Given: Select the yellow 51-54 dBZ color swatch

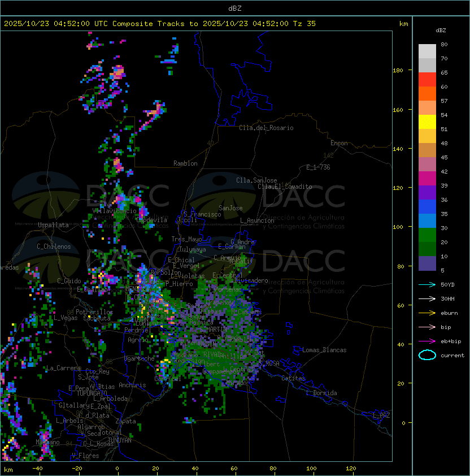Looking at the screenshot, I should pyautogui.click(x=427, y=122).
